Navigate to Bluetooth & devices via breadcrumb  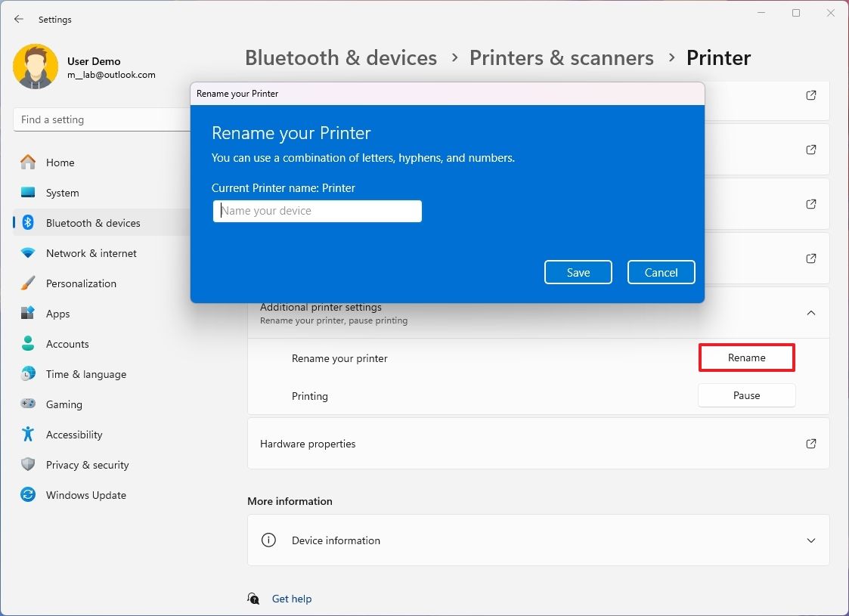pyautogui.click(x=341, y=57)
